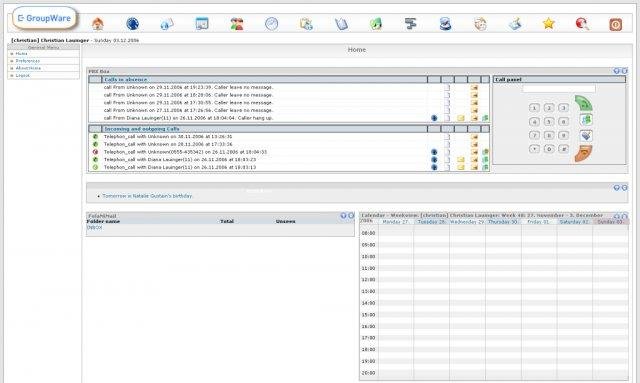Click yellow folder icon on Caller hang up row

pos(461,118)
